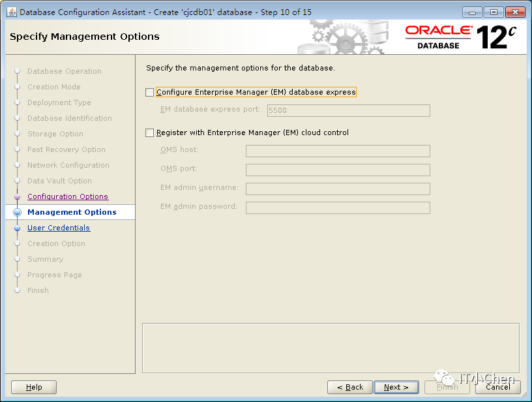Click the Help button
532x402 pixels.
point(34,387)
